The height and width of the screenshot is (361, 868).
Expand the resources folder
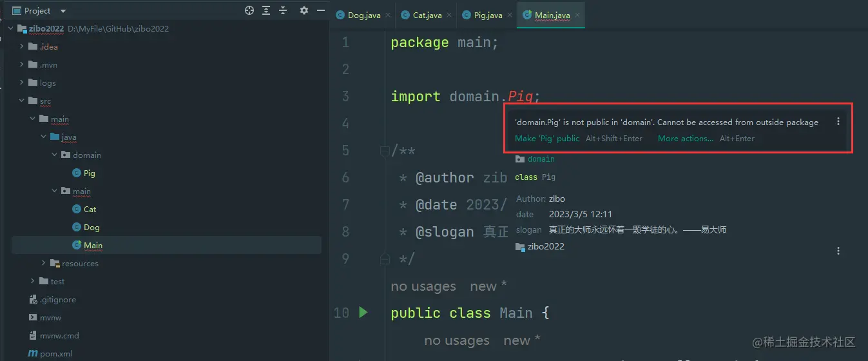pos(43,263)
